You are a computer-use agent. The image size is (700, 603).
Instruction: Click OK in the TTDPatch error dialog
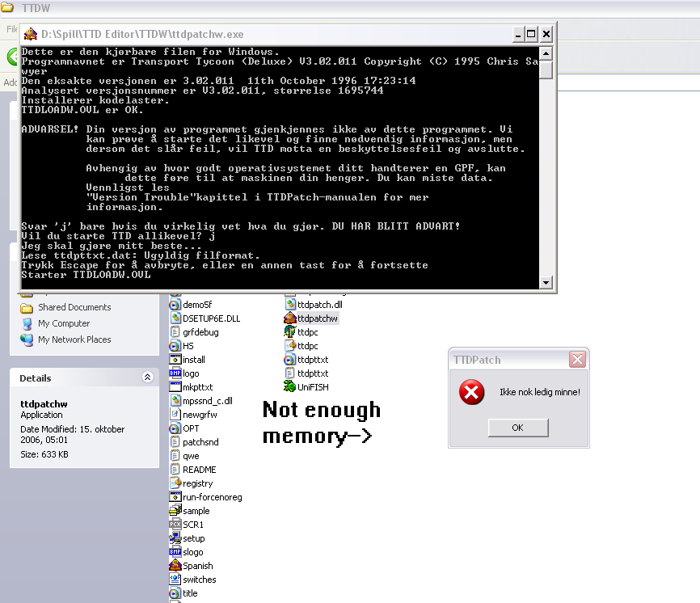pos(518,428)
